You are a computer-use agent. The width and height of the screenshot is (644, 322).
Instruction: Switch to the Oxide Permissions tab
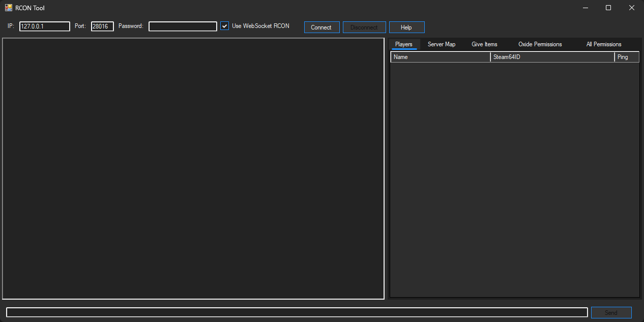point(540,44)
